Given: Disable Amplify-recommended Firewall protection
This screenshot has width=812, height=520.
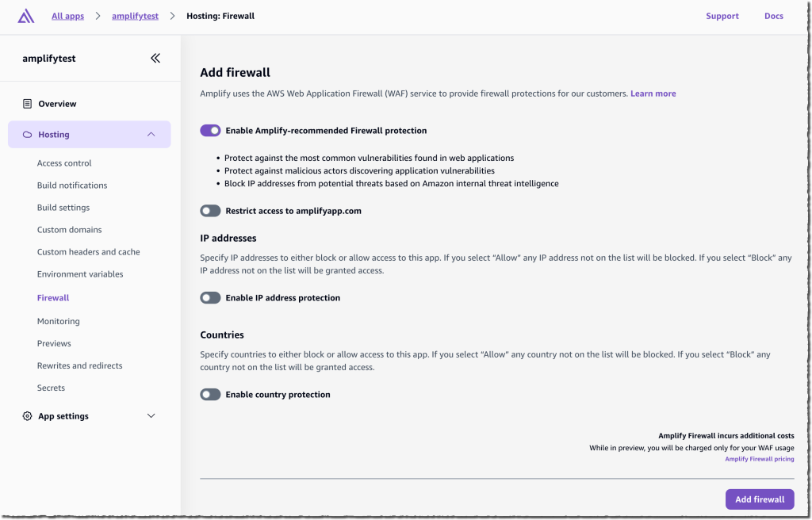Looking at the screenshot, I should pyautogui.click(x=210, y=130).
